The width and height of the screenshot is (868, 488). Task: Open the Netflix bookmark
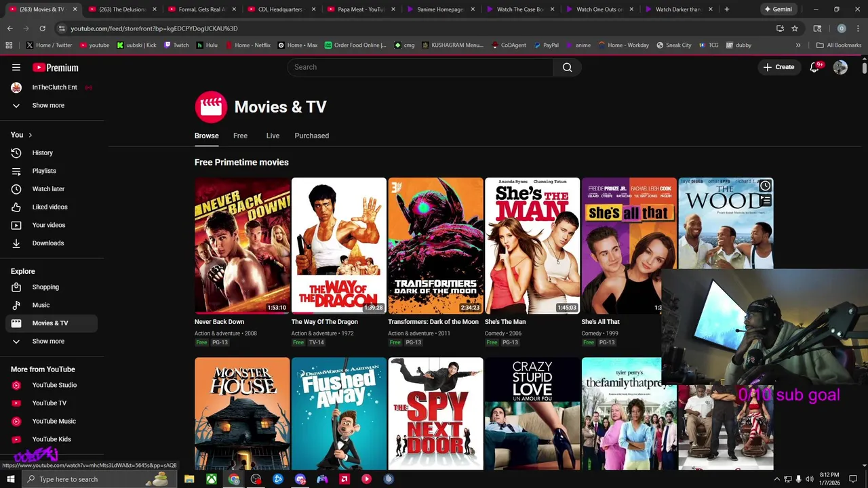pyautogui.click(x=248, y=45)
